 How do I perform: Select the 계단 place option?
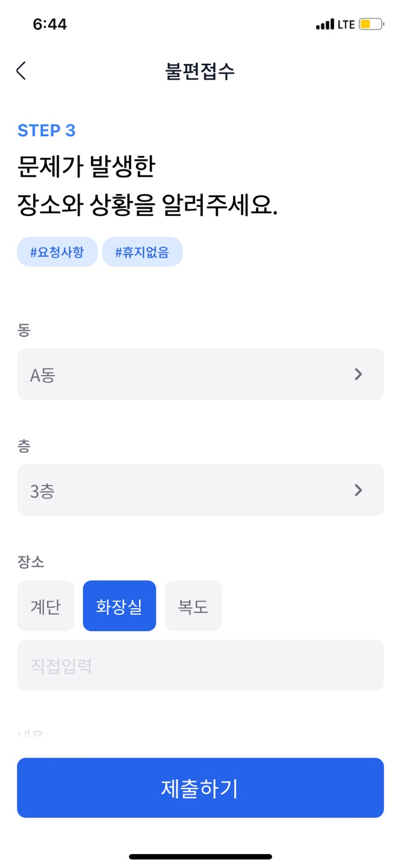point(46,606)
